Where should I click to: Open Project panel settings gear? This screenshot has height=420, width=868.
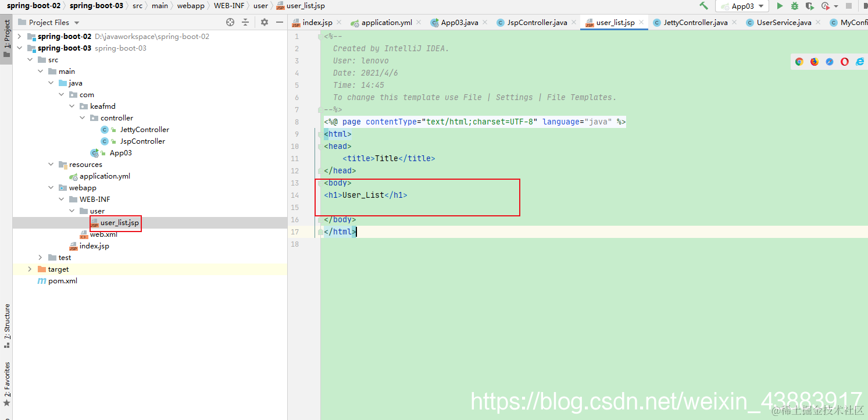coord(265,22)
